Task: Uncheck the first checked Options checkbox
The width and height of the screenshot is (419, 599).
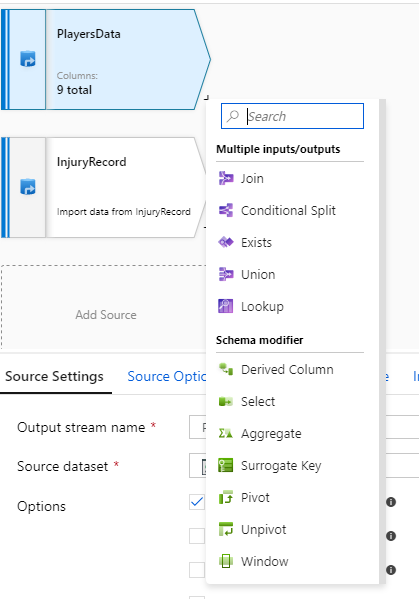Action: coord(197,502)
